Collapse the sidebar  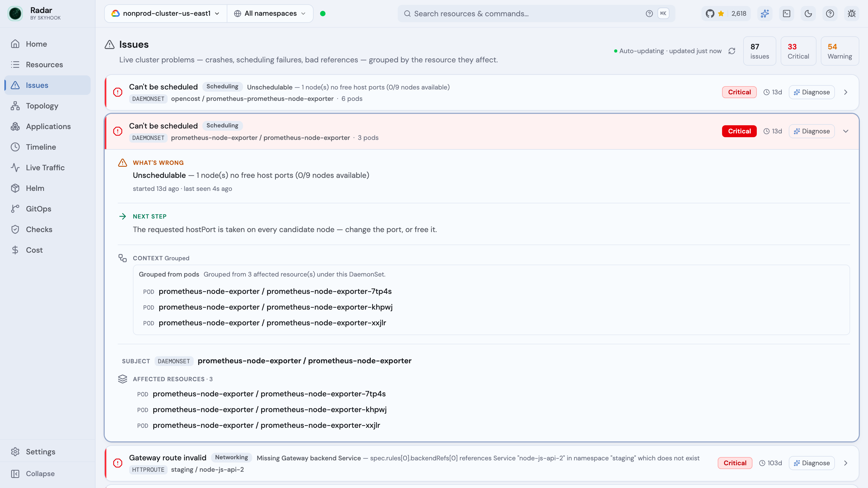coord(47,474)
